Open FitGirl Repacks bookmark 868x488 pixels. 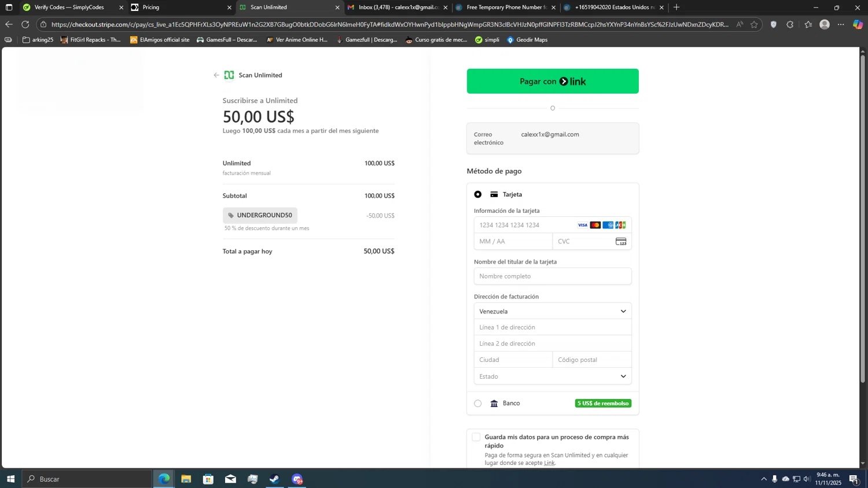[91, 40]
